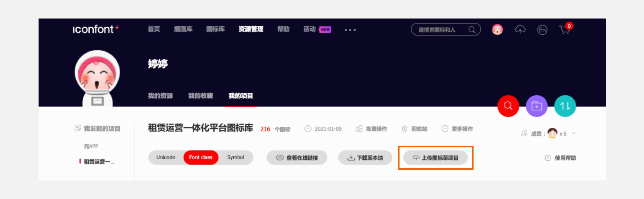Click the magnifier icon in search box

[x=472, y=30]
